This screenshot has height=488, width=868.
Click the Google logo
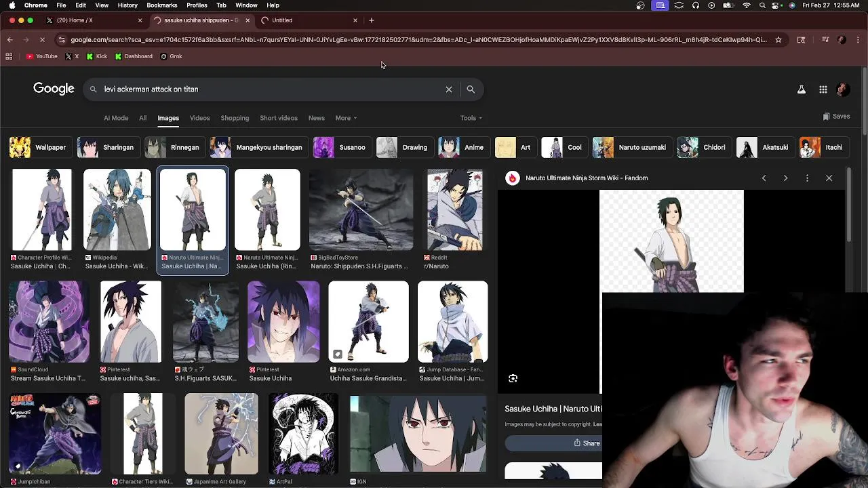click(54, 89)
